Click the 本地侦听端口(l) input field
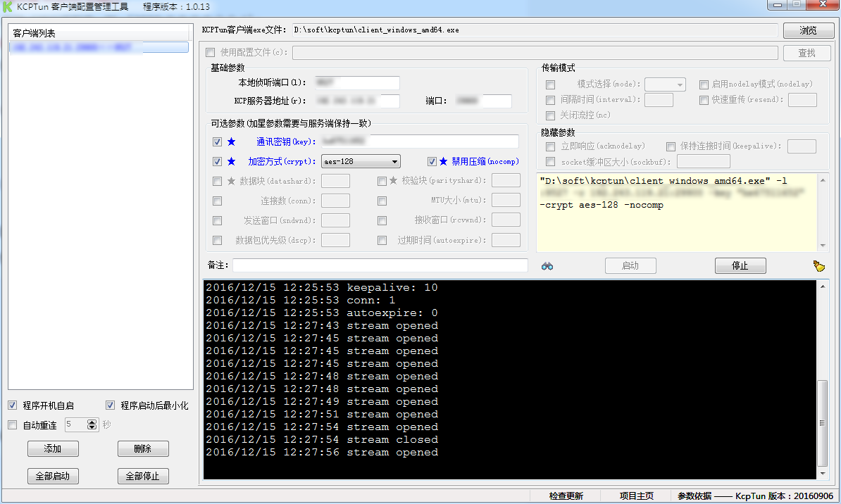Screen dimensions: 841x504 [357, 82]
